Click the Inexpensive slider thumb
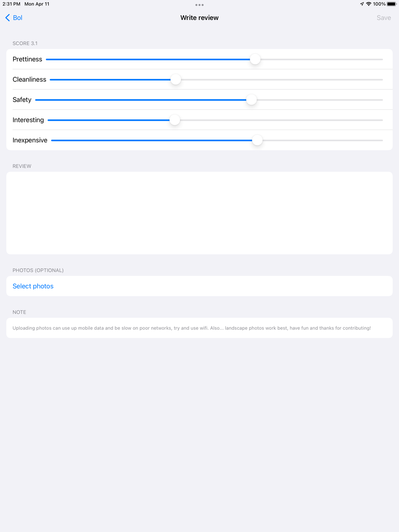This screenshot has width=399, height=532. [x=257, y=140]
